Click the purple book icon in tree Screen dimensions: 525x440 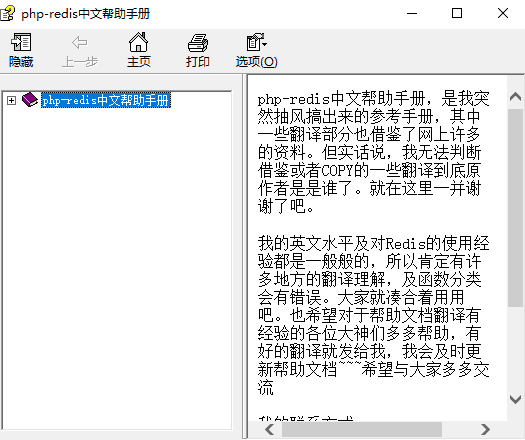[30, 100]
